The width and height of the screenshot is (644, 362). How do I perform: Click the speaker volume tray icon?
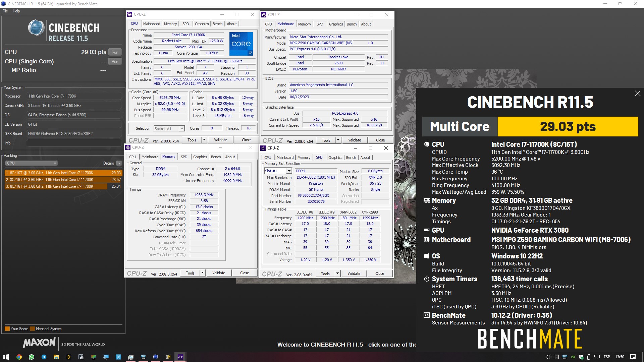pyautogui.click(x=548, y=357)
